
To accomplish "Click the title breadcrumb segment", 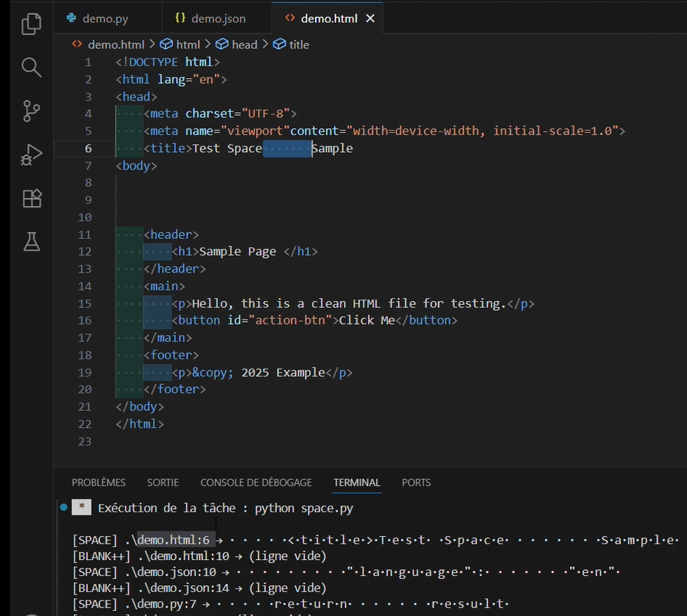I will pyautogui.click(x=299, y=45).
